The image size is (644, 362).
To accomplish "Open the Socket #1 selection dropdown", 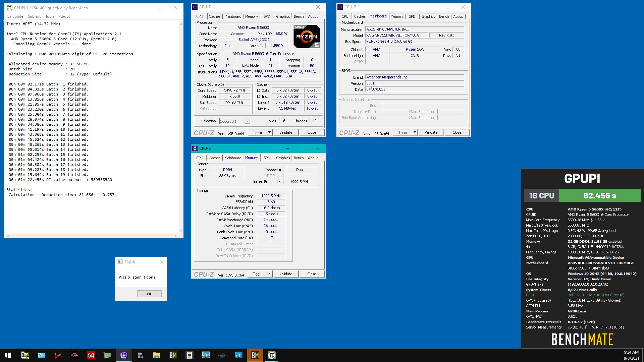I will point(247,121).
